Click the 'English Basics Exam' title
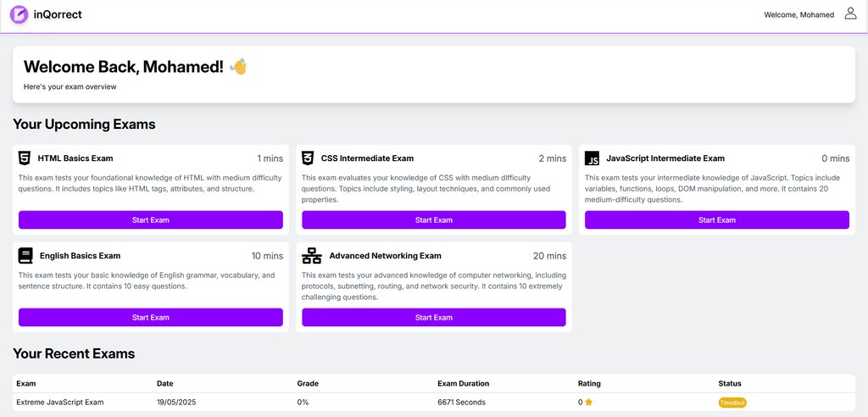 click(x=81, y=256)
